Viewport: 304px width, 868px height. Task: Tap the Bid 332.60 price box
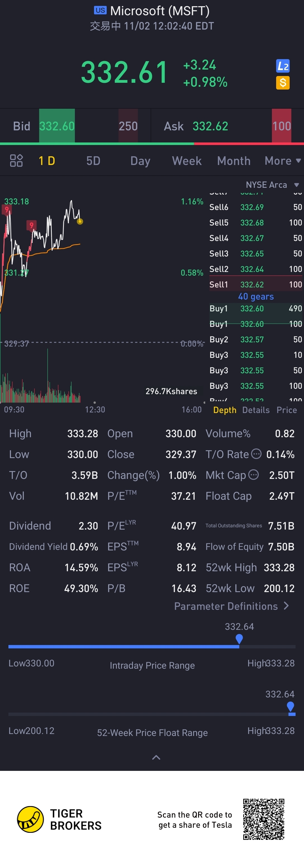pos(57,126)
